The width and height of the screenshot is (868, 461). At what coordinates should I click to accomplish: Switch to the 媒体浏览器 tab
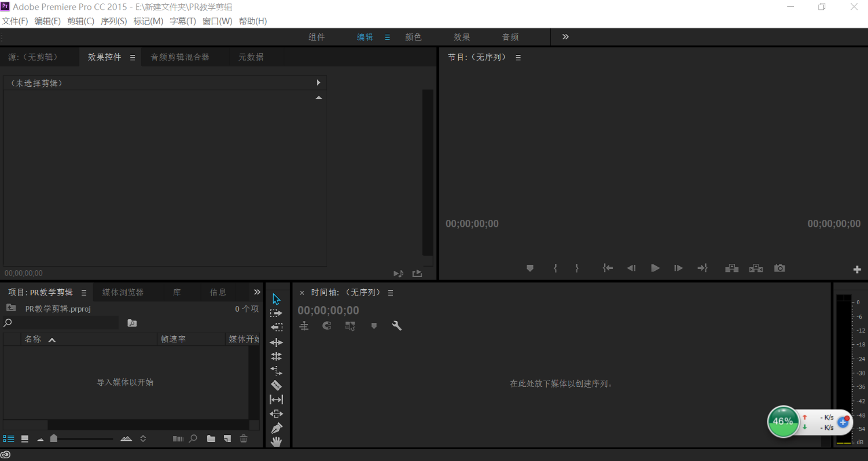pyautogui.click(x=123, y=292)
